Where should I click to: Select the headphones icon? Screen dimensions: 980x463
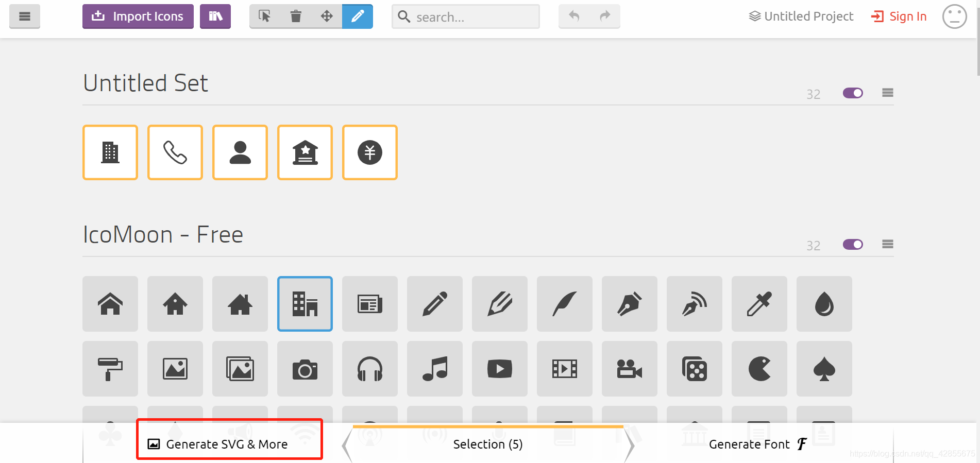pos(370,369)
